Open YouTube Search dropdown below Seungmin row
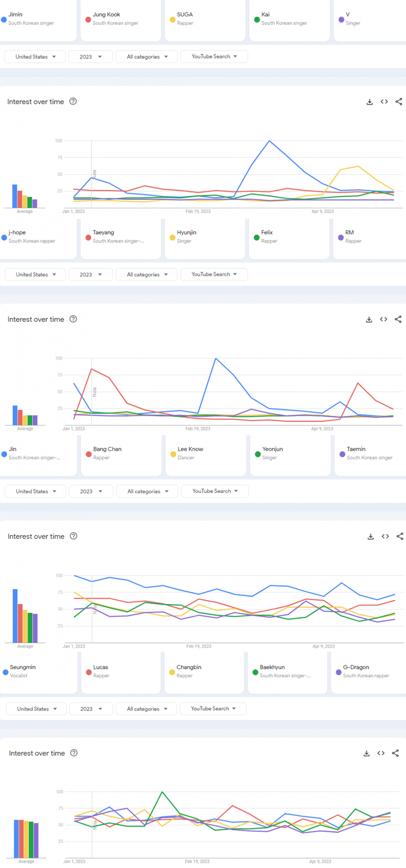406x868 pixels. [x=213, y=708]
